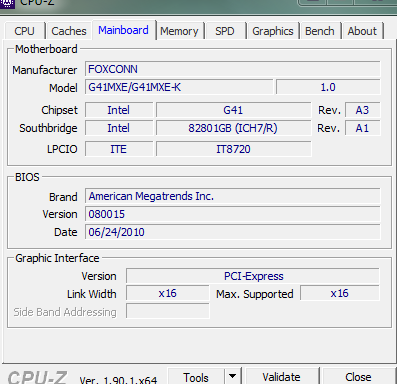Switch to the CPU tab
The image size is (397, 384).
pos(24,31)
